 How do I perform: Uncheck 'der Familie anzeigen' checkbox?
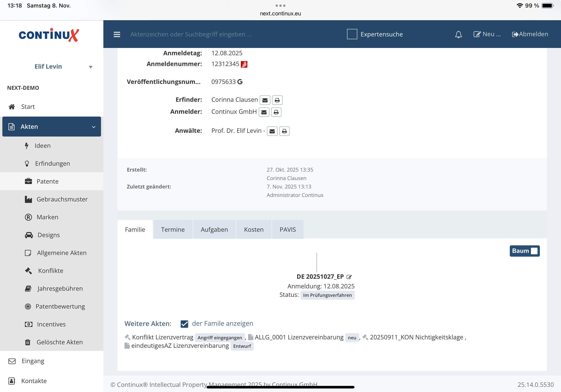[x=184, y=324]
